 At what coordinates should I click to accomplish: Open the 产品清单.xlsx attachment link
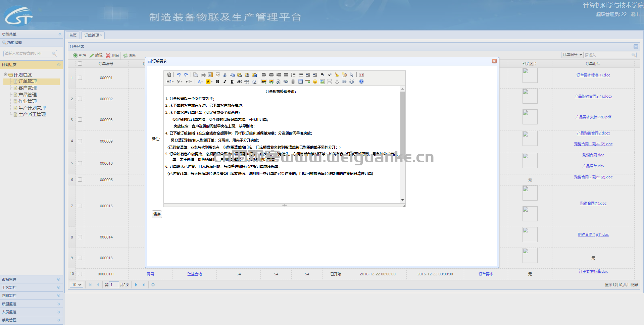pos(593,166)
